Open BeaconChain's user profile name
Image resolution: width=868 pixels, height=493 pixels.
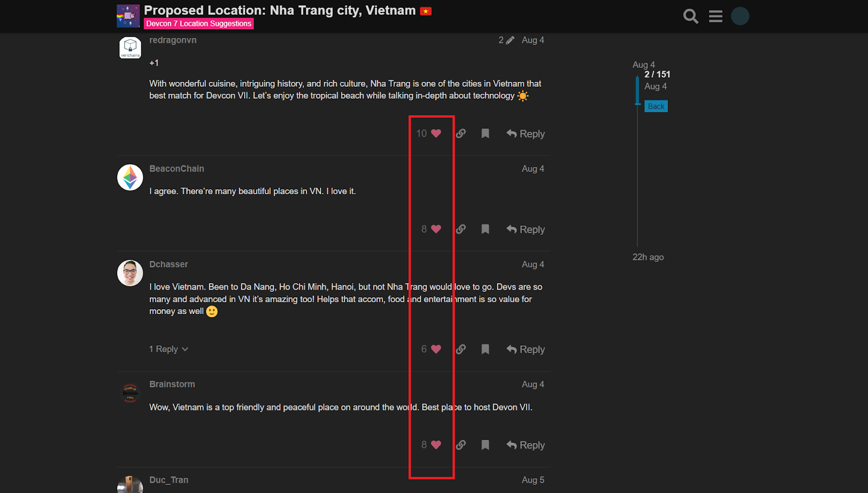tap(177, 169)
